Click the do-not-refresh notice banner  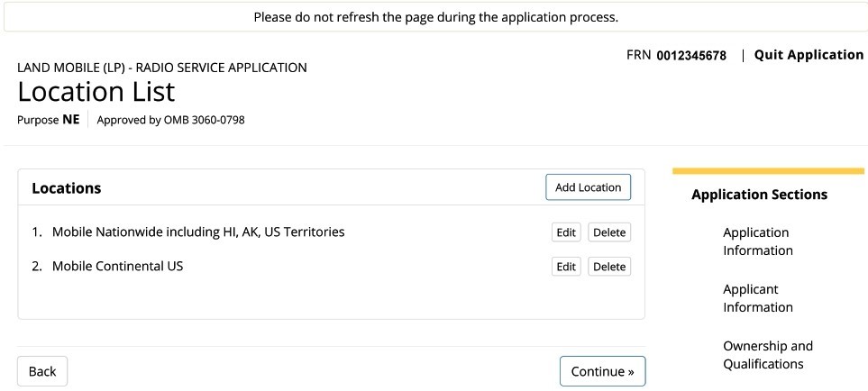[434, 17]
